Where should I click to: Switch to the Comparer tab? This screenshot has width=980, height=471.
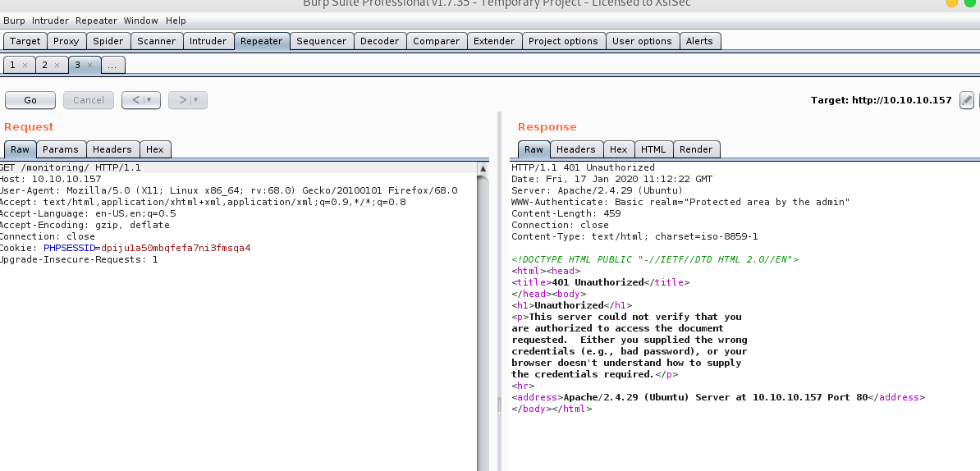[x=437, y=41]
